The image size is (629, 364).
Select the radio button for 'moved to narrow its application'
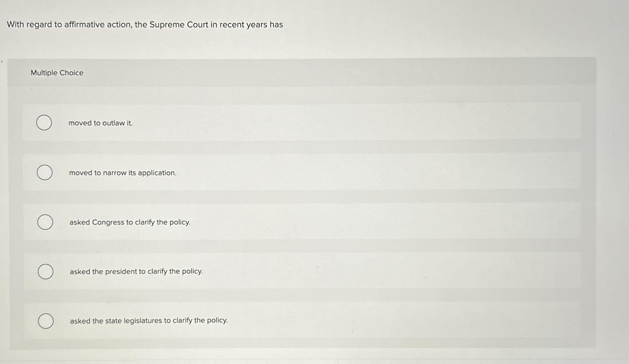pos(44,173)
